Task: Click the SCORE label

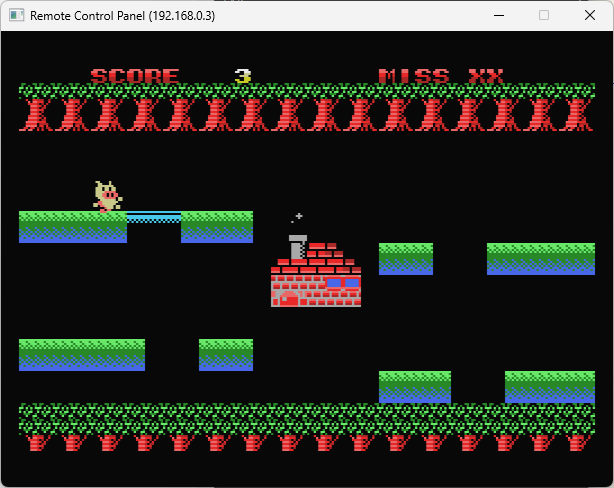Action: coord(135,76)
